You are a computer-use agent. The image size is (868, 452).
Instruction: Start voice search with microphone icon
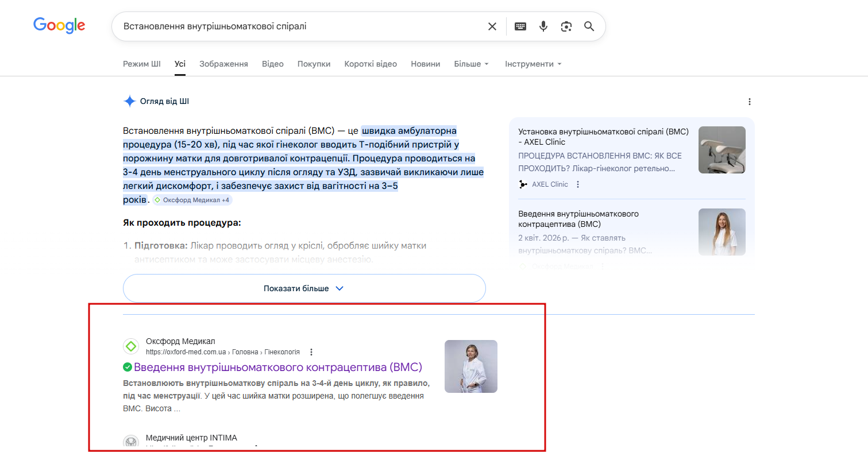(x=543, y=26)
